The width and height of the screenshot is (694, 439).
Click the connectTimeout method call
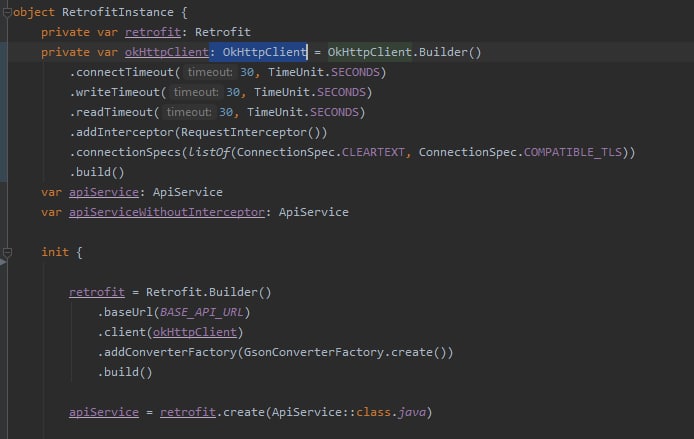125,72
